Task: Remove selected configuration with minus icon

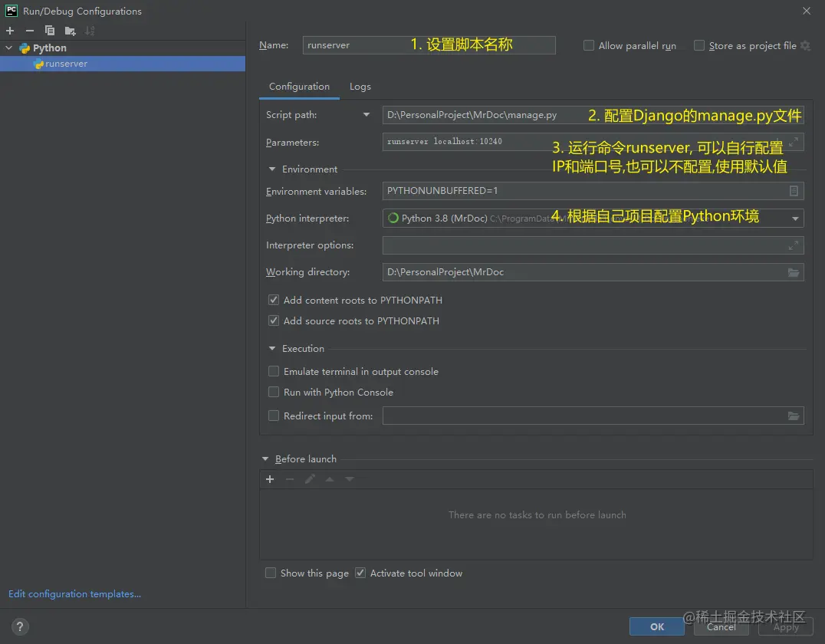Action: tap(29, 31)
